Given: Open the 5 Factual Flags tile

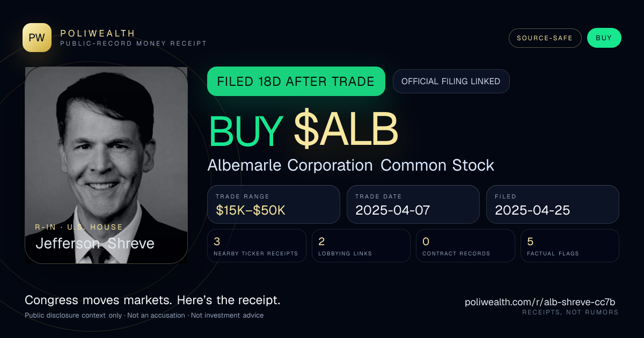Looking at the screenshot, I should (569, 246).
